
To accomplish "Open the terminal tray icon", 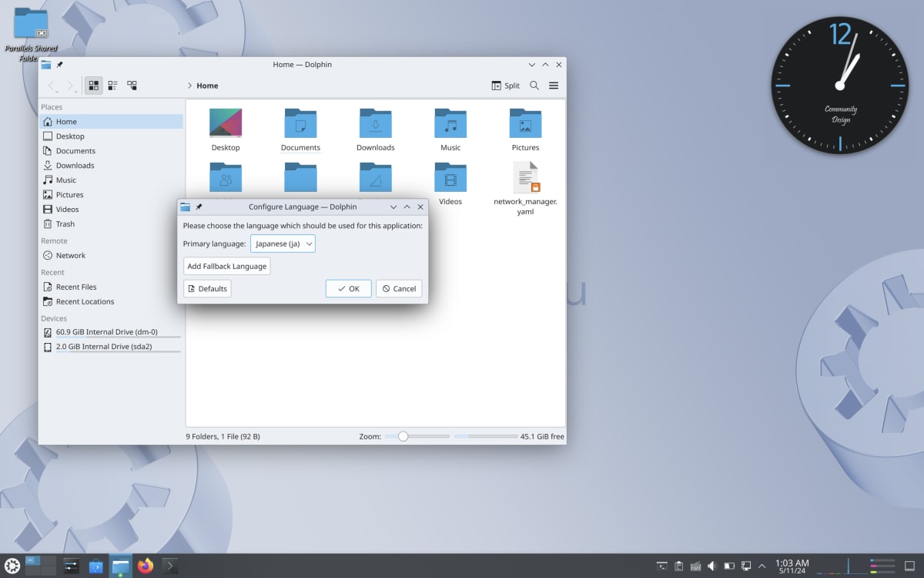I will point(661,566).
